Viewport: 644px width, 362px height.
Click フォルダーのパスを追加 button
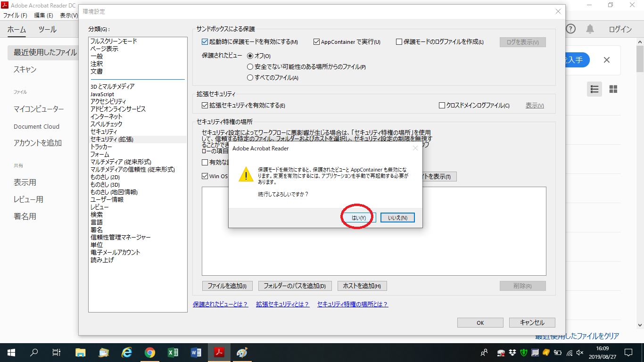click(295, 286)
